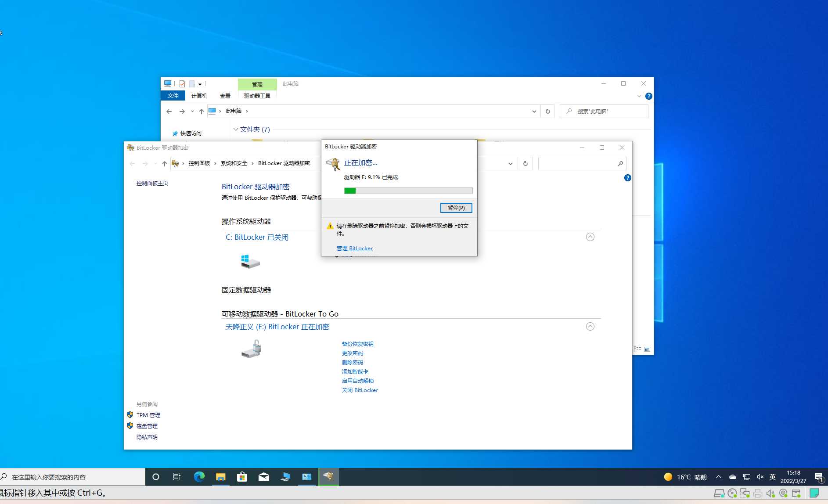Click 关闭 BitLocker link for drive E:
Viewport: 828px width, 504px height.
[360, 390]
